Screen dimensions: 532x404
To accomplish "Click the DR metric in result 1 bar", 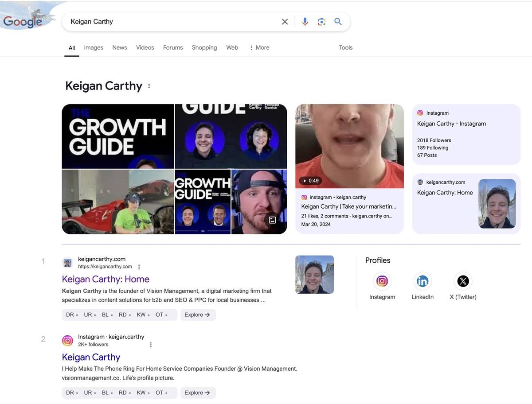I will coord(72,315).
